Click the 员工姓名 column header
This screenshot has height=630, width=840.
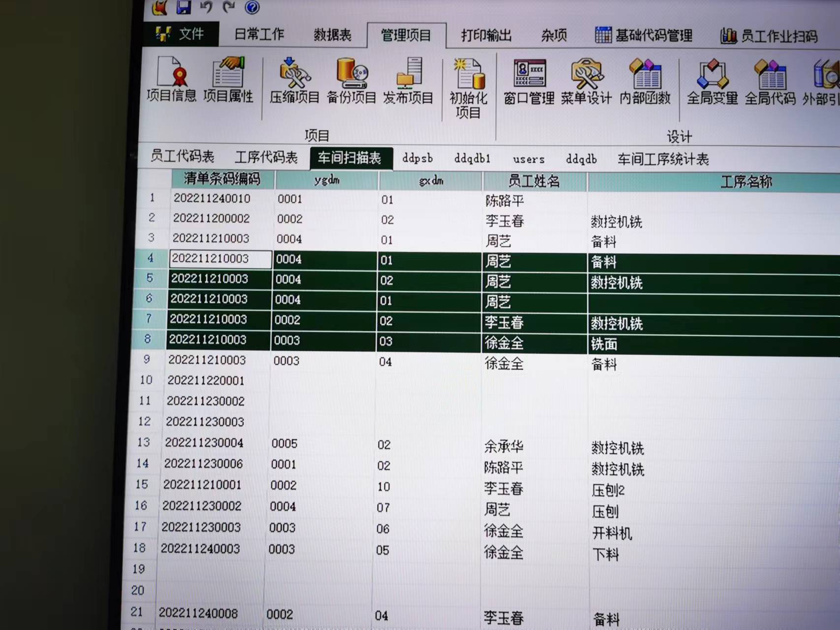[x=535, y=182]
